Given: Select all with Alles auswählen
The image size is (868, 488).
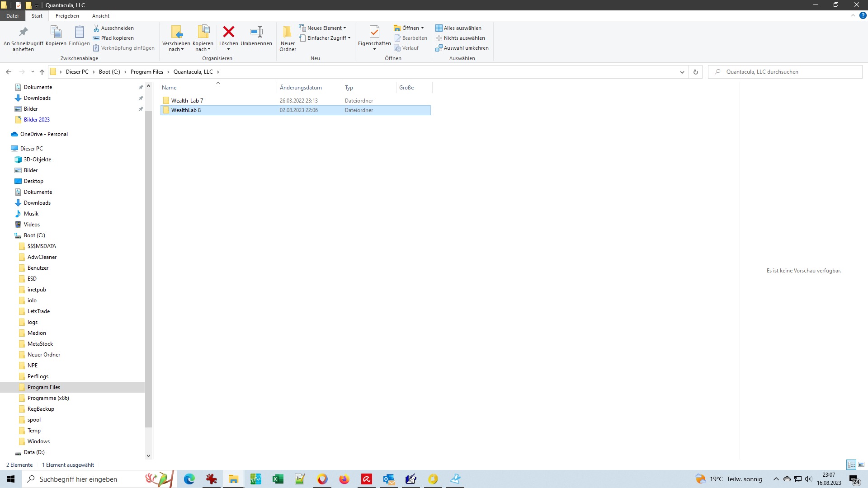Looking at the screenshot, I should click(x=458, y=28).
